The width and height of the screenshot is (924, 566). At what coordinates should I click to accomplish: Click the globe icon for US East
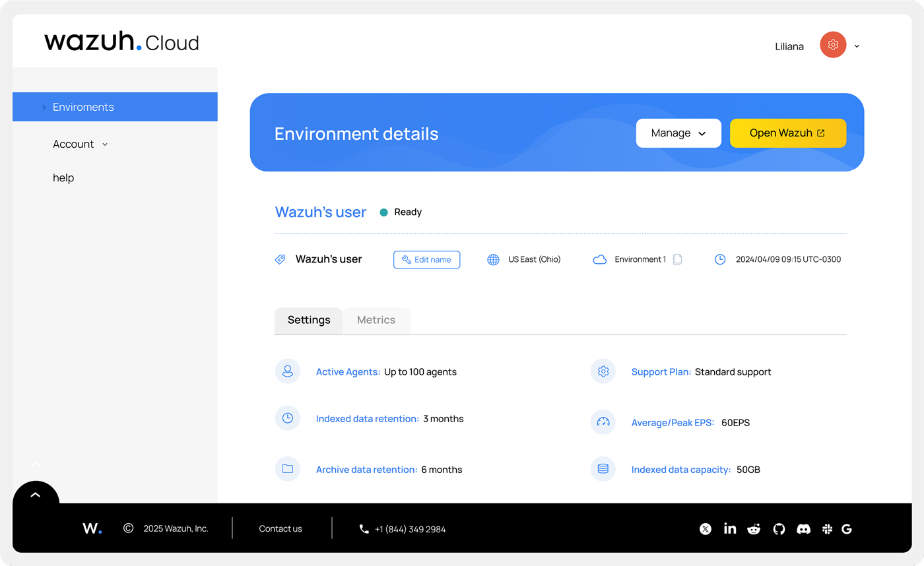(x=493, y=260)
